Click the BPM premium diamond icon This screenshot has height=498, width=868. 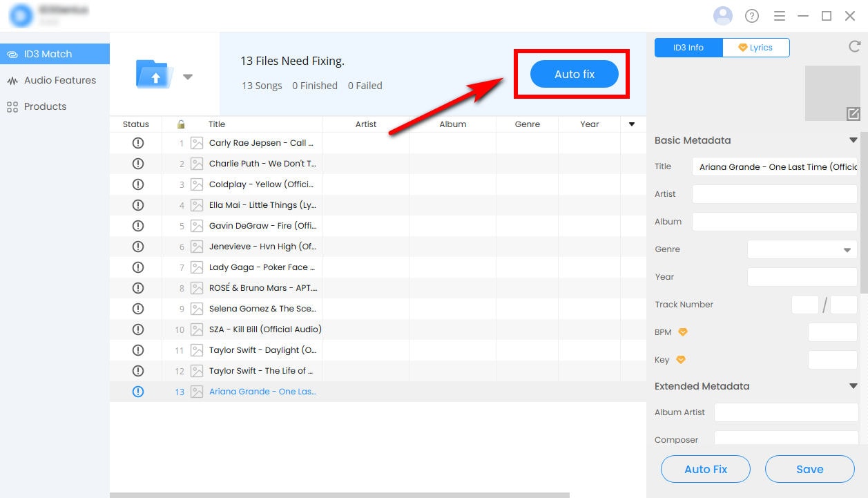pos(683,332)
